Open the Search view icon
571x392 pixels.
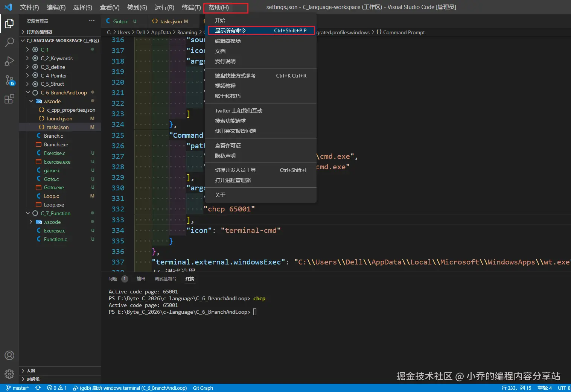(x=9, y=42)
